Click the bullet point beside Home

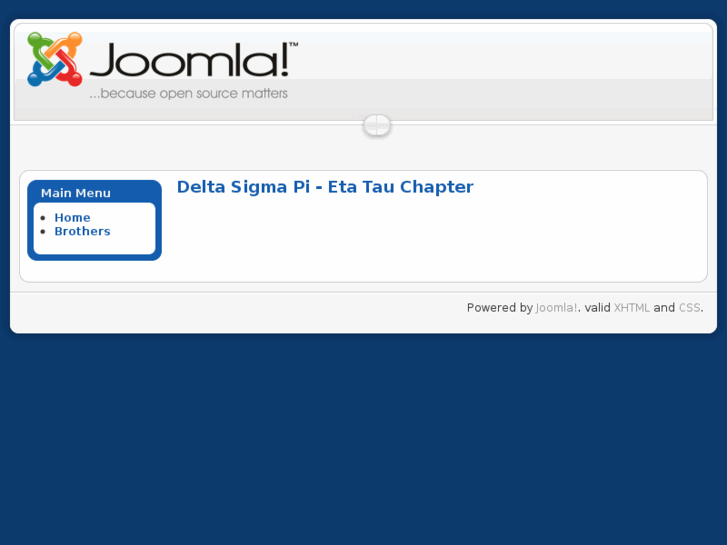[x=43, y=218]
